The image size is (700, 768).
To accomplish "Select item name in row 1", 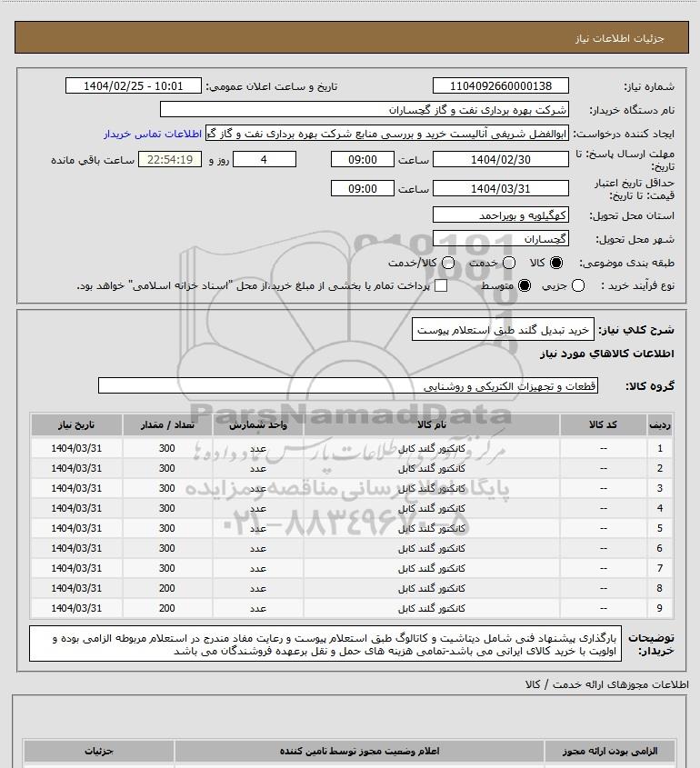I will pos(432,449).
